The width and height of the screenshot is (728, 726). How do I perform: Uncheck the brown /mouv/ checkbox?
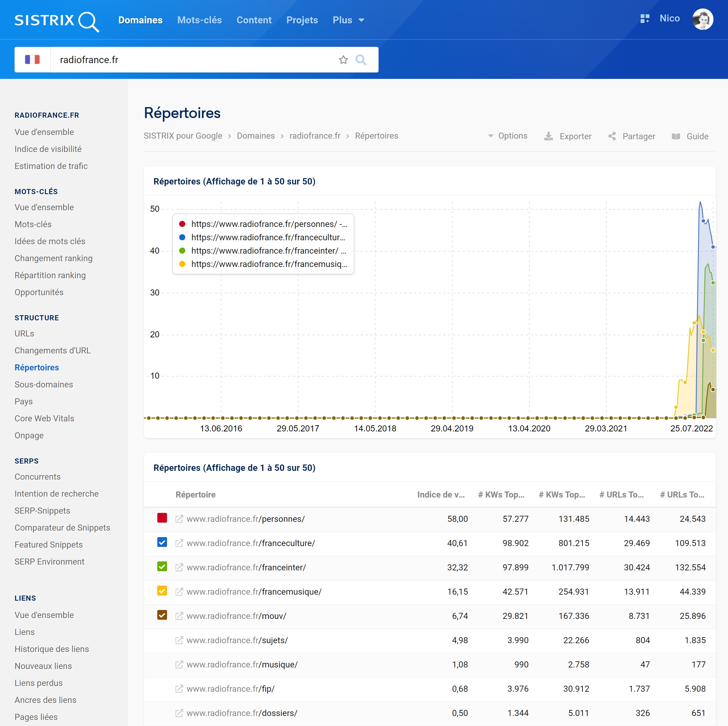click(162, 615)
